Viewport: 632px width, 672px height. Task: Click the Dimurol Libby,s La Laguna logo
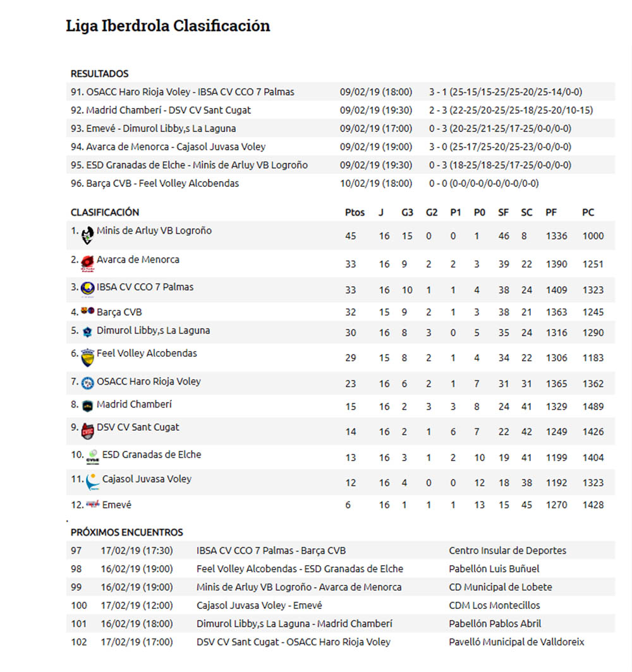coord(88,332)
